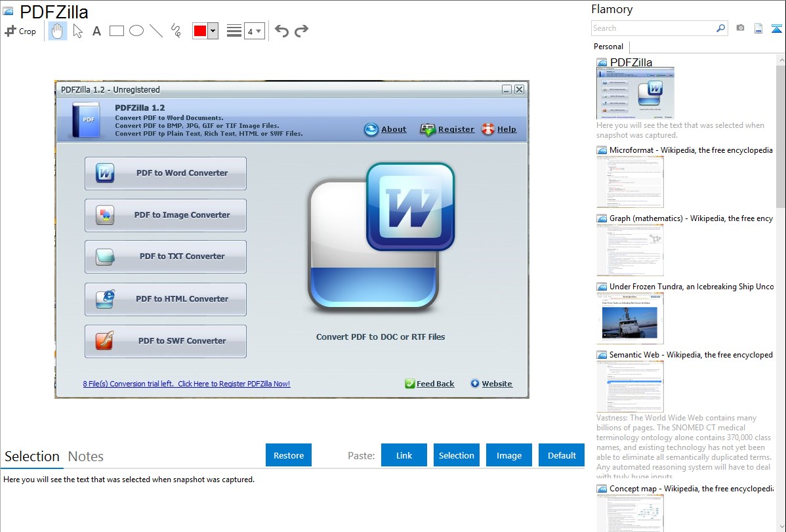
Task: Click the Microformat - Wikipedia title text
Action: tap(691, 150)
